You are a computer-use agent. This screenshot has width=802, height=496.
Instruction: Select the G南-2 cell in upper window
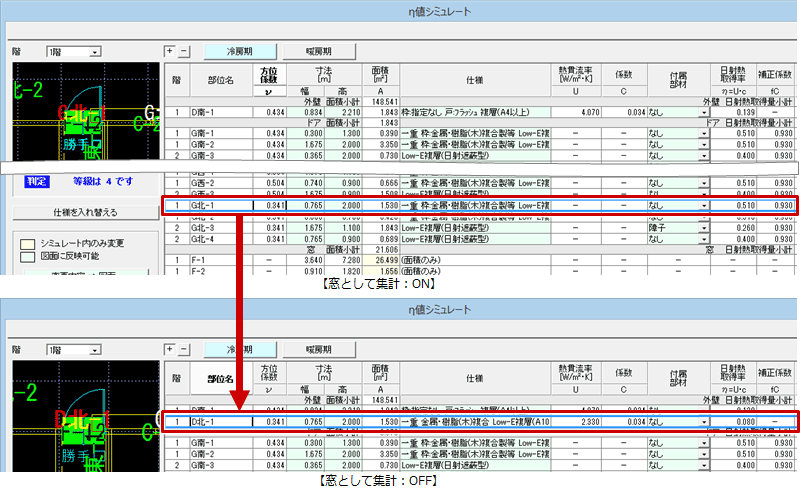tap(221, 144)
